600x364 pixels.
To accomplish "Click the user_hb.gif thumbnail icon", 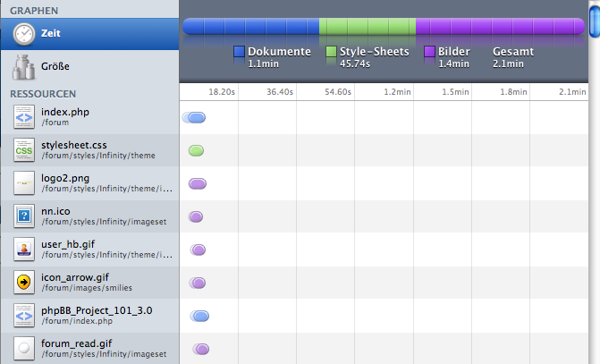I will point(24,249).
